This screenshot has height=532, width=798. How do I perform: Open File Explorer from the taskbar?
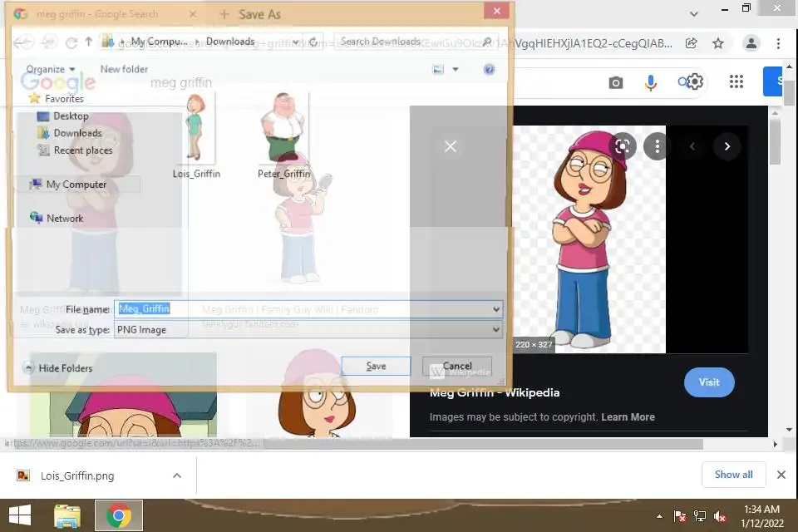point(67,515)
